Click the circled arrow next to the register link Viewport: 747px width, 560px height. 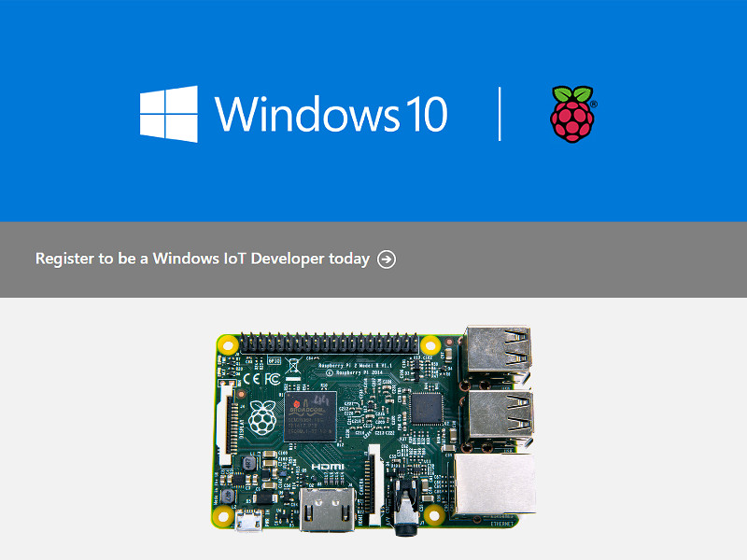(x=387, y=259)
